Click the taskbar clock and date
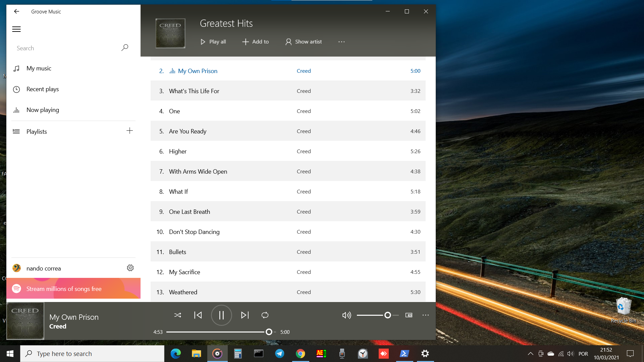The height and width of the screenshot is (362, 644). click(606, 354)
